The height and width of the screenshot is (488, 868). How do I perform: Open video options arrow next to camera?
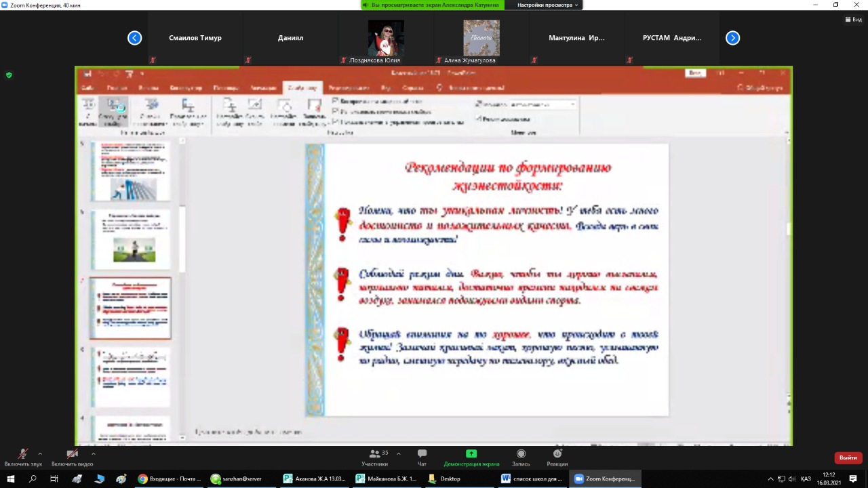tap(93, 453)
